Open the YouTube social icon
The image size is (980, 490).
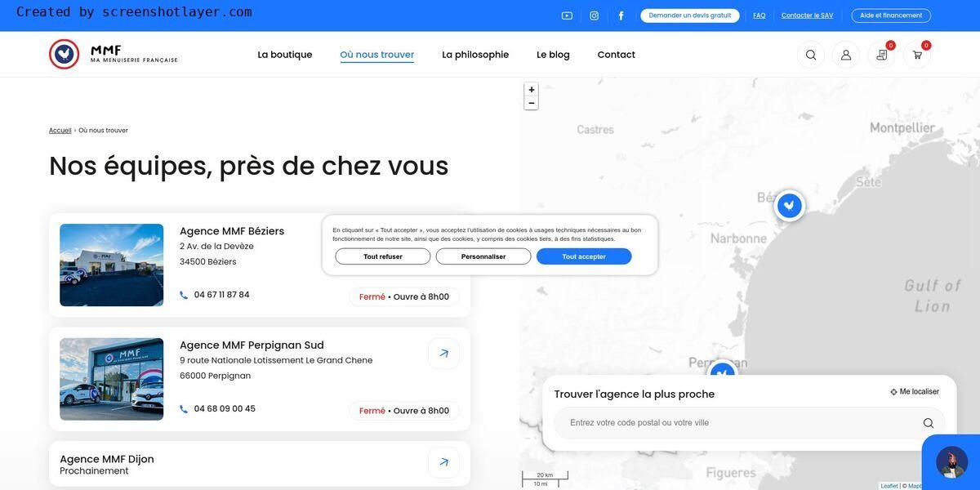coord(567,16)
